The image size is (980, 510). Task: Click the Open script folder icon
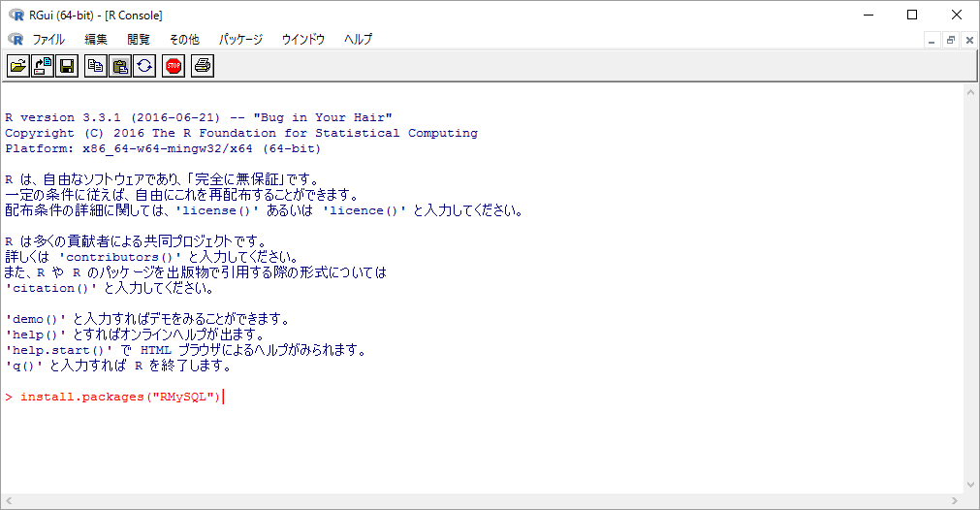18,66
